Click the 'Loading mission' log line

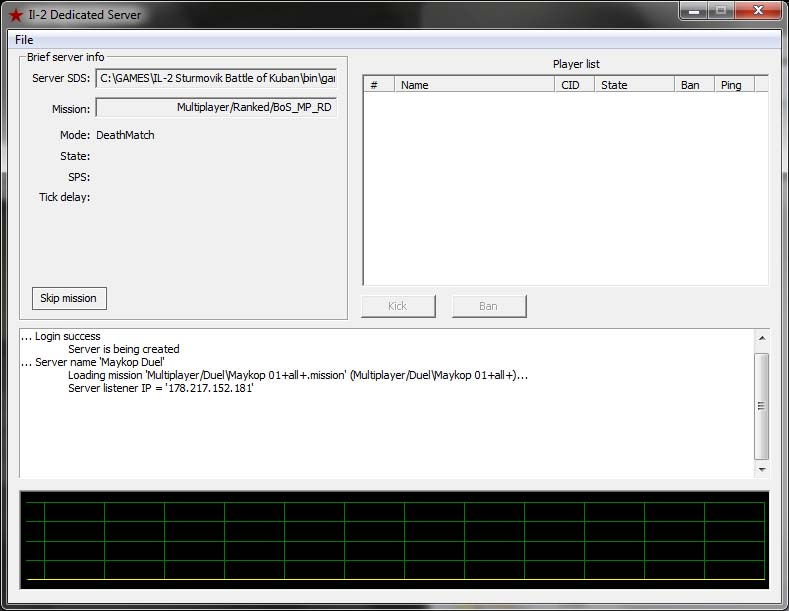298,375
